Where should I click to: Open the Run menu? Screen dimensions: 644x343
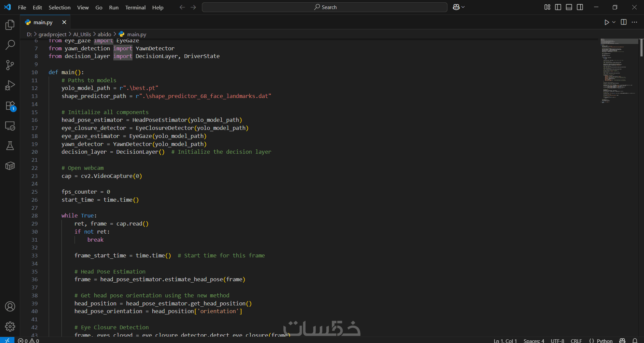114,7
